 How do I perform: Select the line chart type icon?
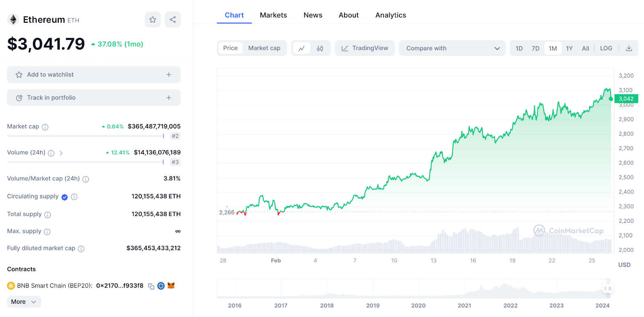point(301,48)
